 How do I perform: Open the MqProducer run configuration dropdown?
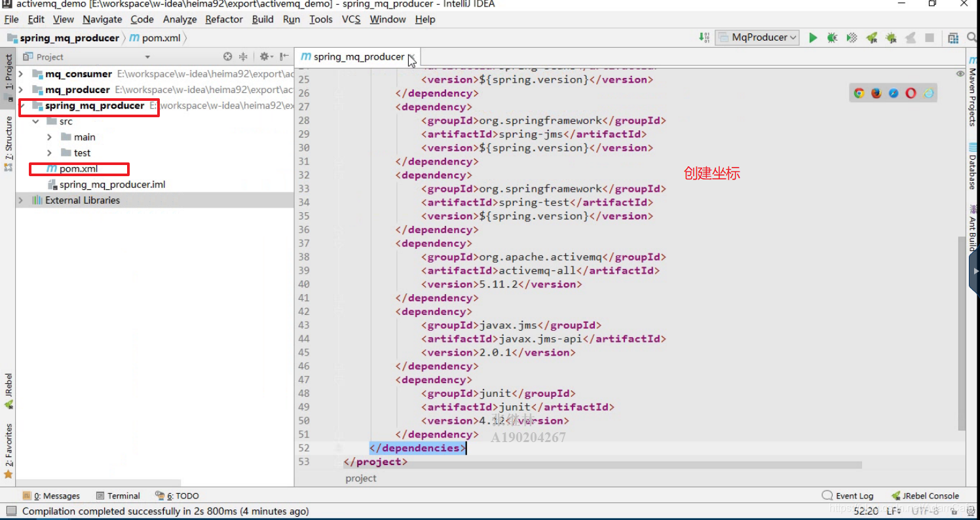757,38
